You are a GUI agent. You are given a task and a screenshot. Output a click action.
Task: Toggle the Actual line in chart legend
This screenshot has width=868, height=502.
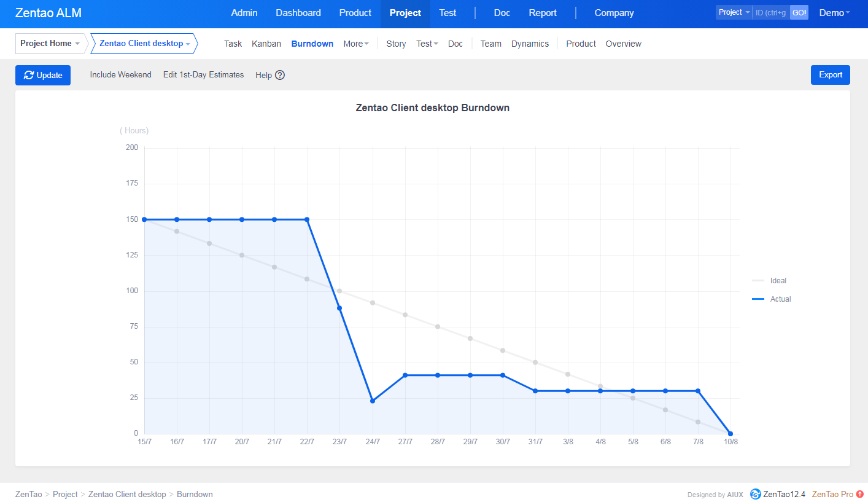[x=772, y=299]
